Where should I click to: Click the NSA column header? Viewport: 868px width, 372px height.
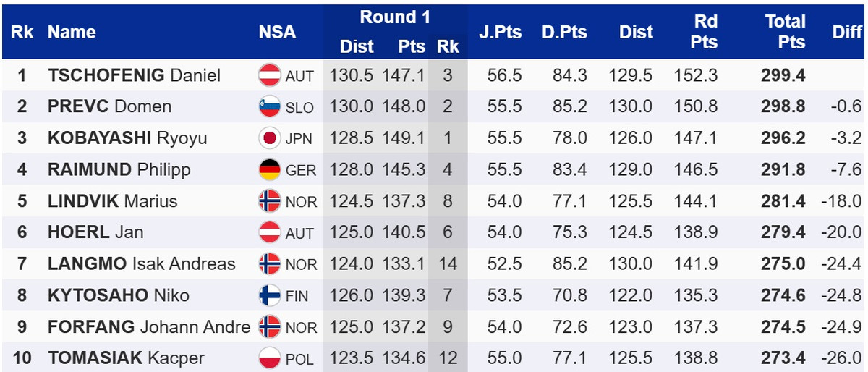277,32
